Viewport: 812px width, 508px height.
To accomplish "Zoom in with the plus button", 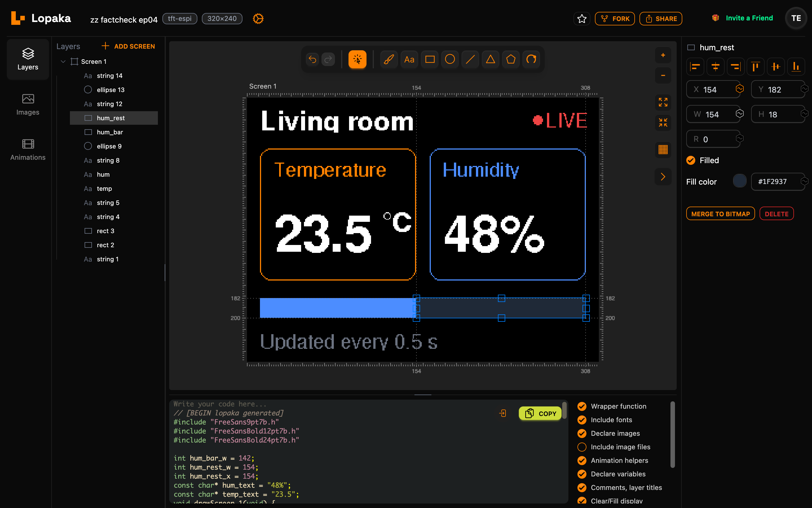I will click(663, 55).
